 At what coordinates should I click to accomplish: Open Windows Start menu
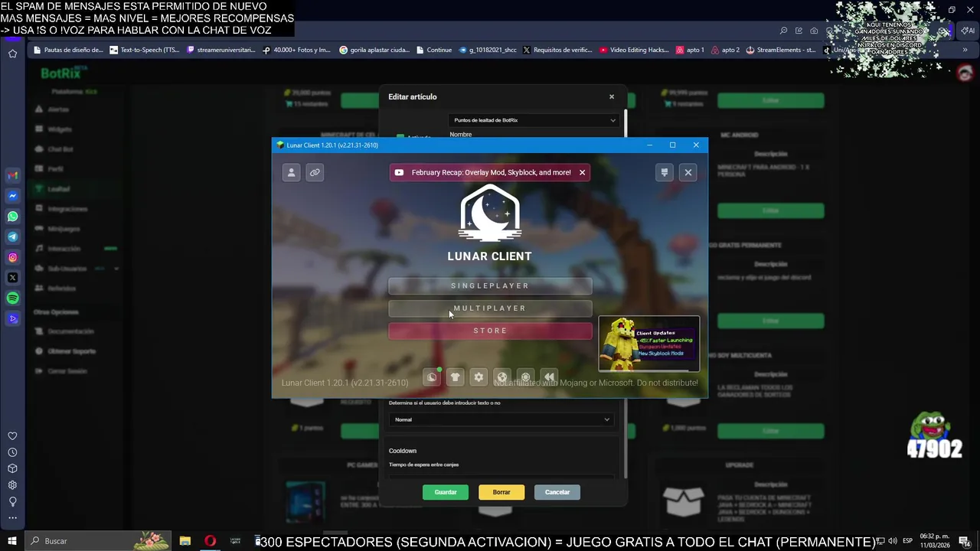tap(12, 541)
